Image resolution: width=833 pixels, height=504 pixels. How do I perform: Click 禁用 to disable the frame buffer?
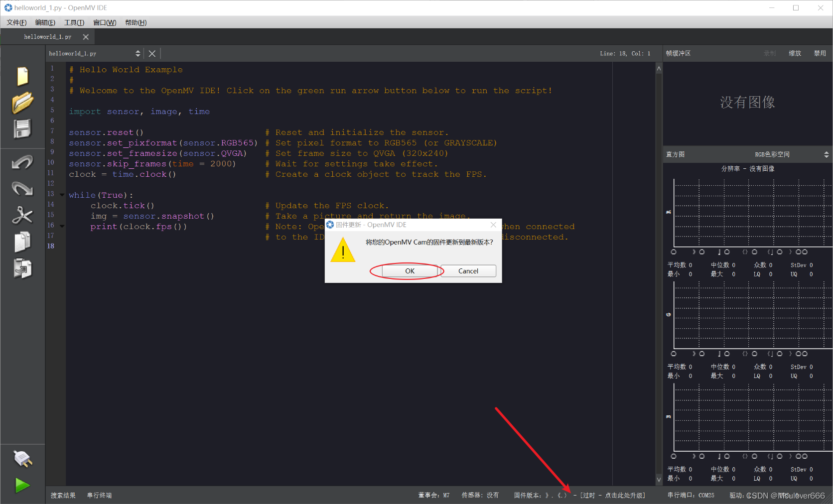820,53
